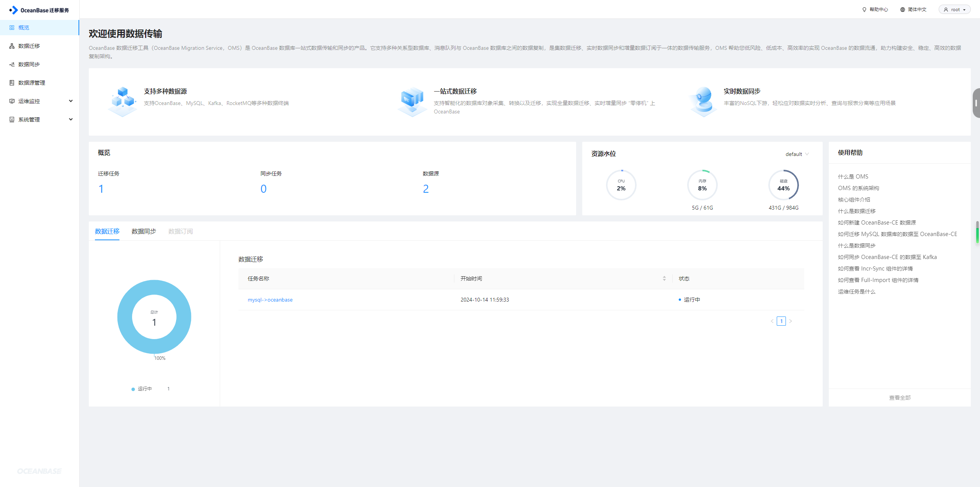980x487 pixels.
Task: Open help link about Full-Import component
Action: pyautogui.click(x=878, y=280)
